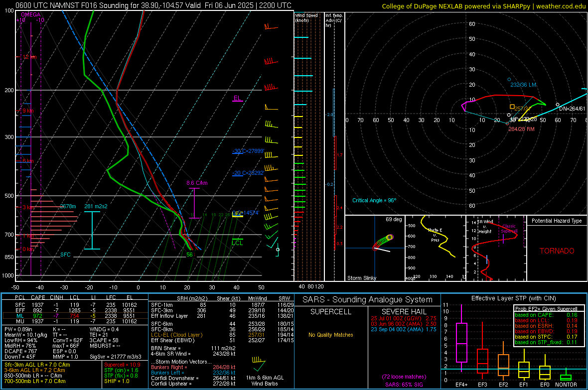
Task: Click the Eff Inflow Layer row label
Action: coord(169,316)
